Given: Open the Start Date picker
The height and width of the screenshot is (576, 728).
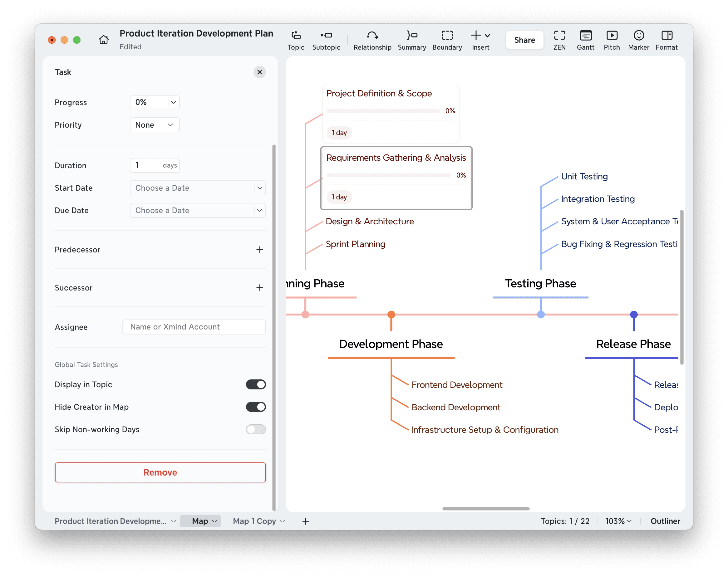Looking at the screenshot, I should (198, 188).
